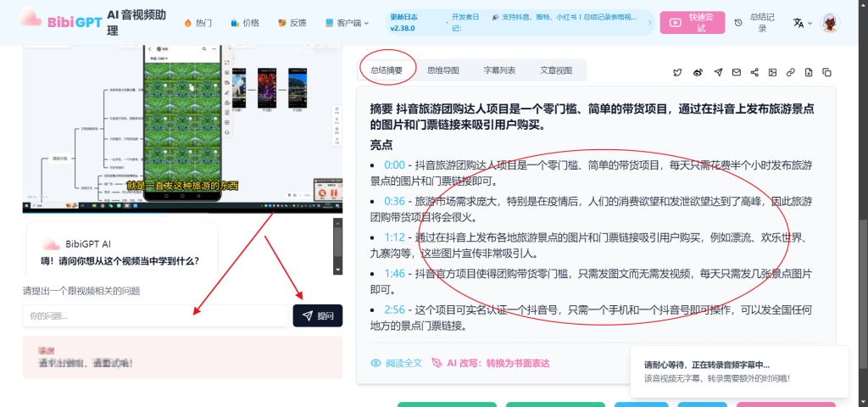Select the 字幕列表 tab
This screenshot has height=407, width=868.
499,70
